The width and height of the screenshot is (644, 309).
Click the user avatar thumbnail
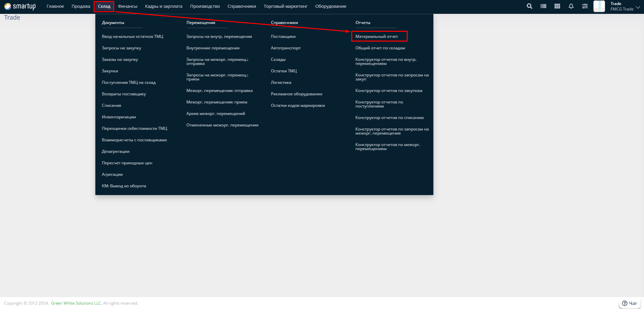[x=599, y=6]
